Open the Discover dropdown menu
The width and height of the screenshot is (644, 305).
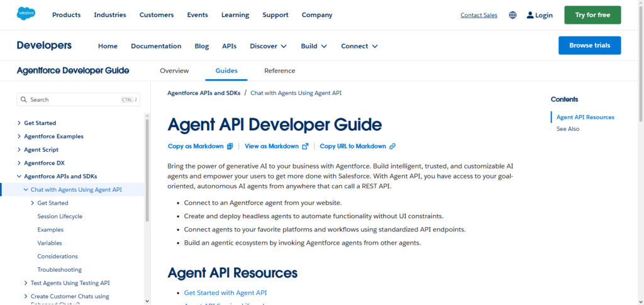268,46
